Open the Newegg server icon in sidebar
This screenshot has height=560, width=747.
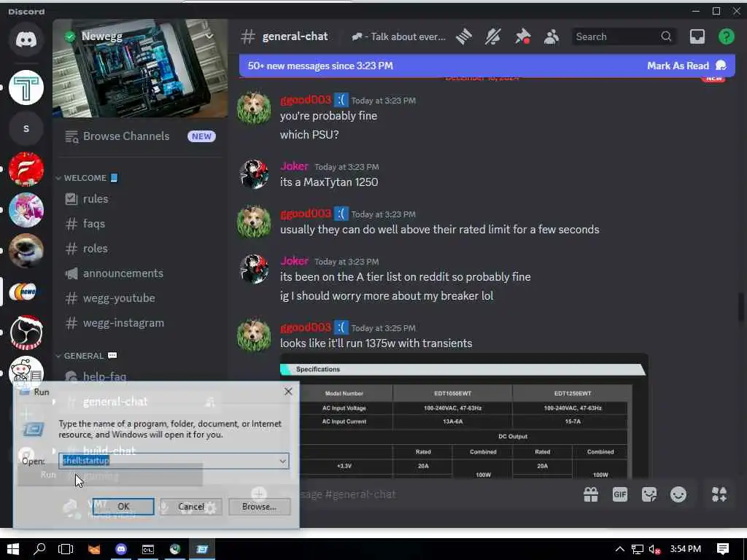[x=26, y=292]
